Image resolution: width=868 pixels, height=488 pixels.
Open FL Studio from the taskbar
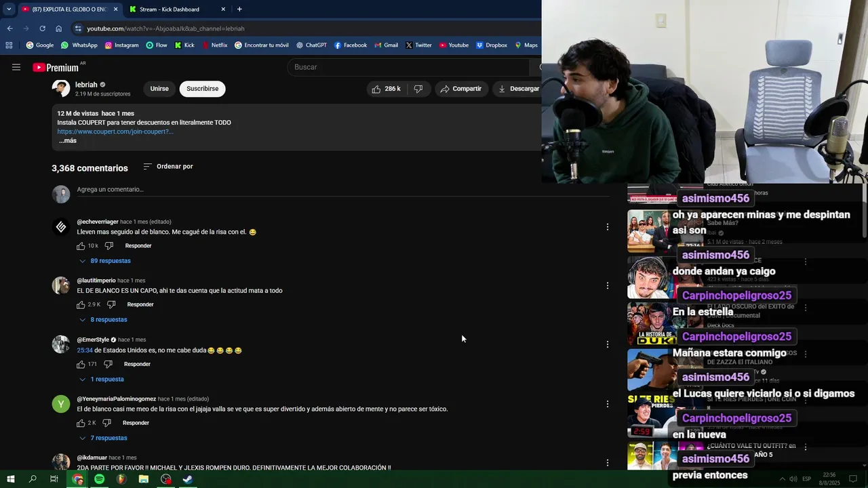(x=121, y=479)
